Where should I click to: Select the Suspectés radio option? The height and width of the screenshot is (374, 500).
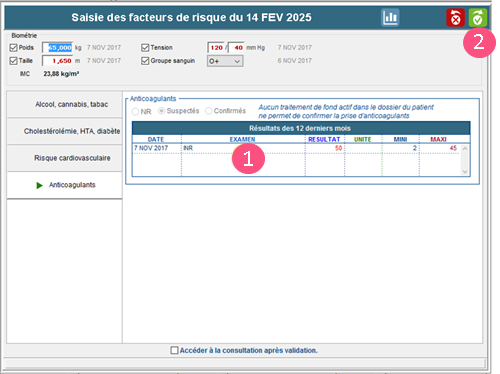coord(161,111)
